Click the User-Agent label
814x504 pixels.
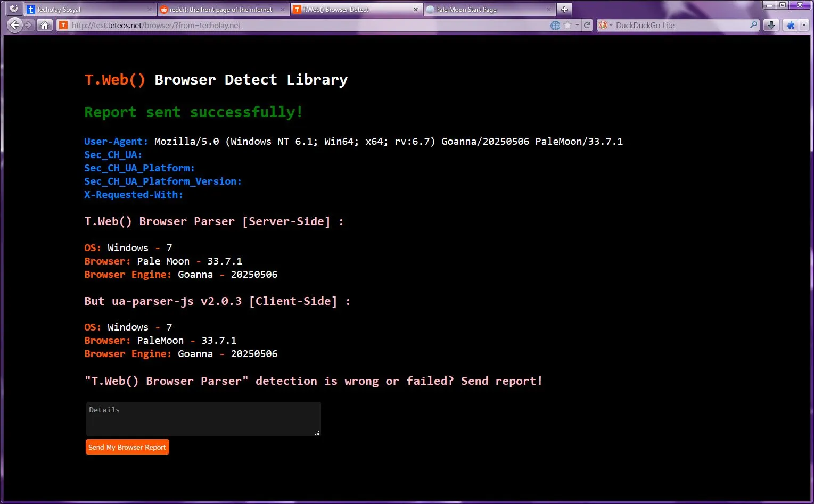point(116,142)
